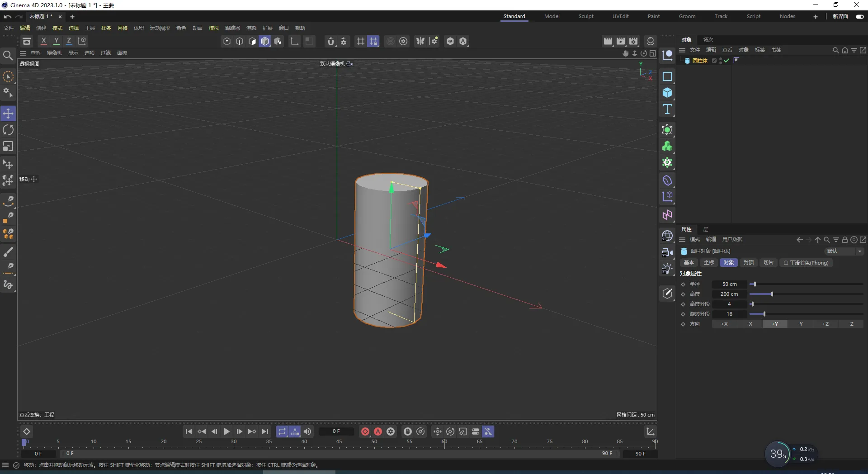Toggle the cylinder's green enable checkmark

[726, 61]
